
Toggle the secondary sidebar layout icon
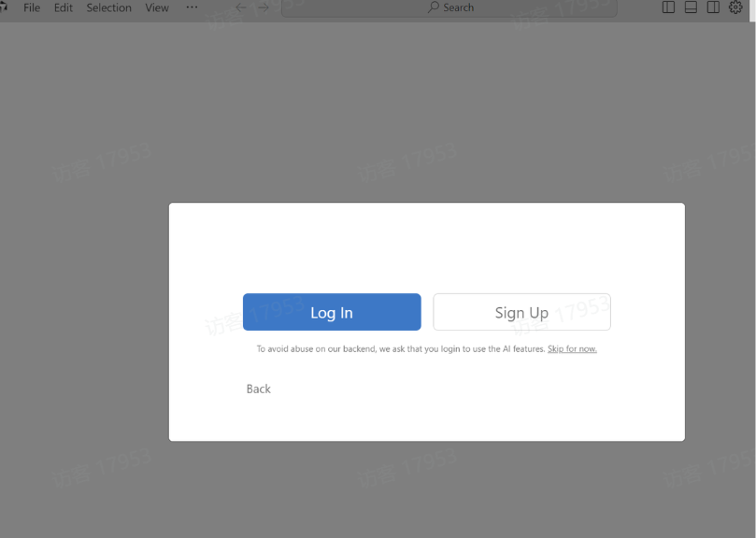713,7
